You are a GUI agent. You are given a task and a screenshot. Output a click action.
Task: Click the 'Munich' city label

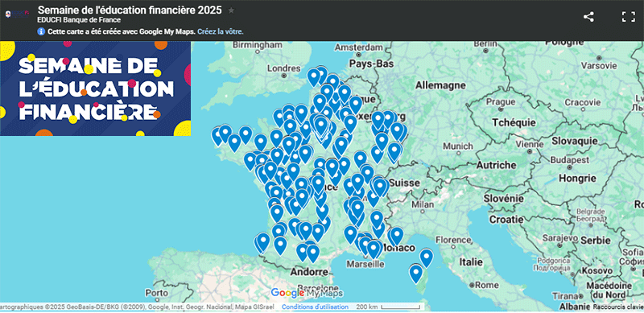458,146
